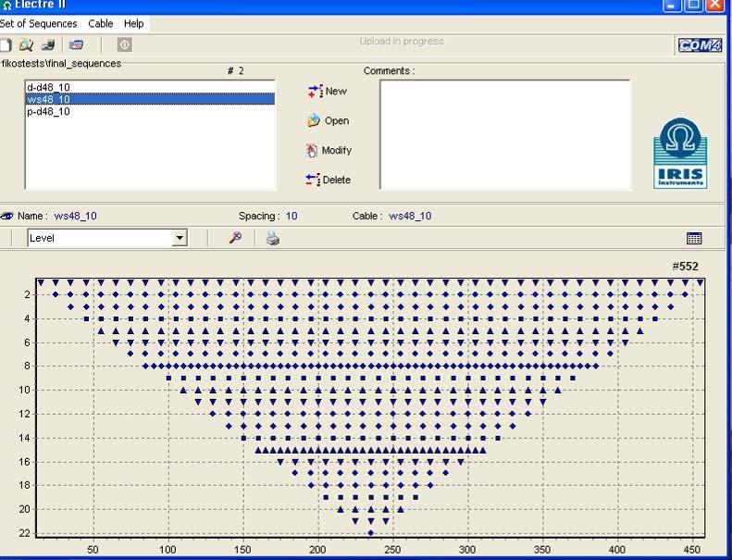This screenshot has width=732, height=560.
Task: Click the upload to instrument toolbar icon
Action: pos(76,45)
